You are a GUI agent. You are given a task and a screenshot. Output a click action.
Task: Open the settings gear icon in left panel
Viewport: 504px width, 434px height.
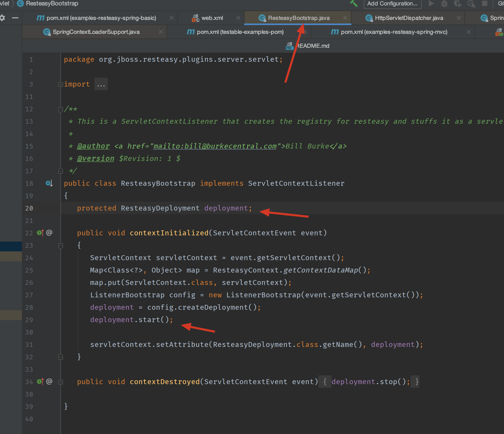(3, 18)
